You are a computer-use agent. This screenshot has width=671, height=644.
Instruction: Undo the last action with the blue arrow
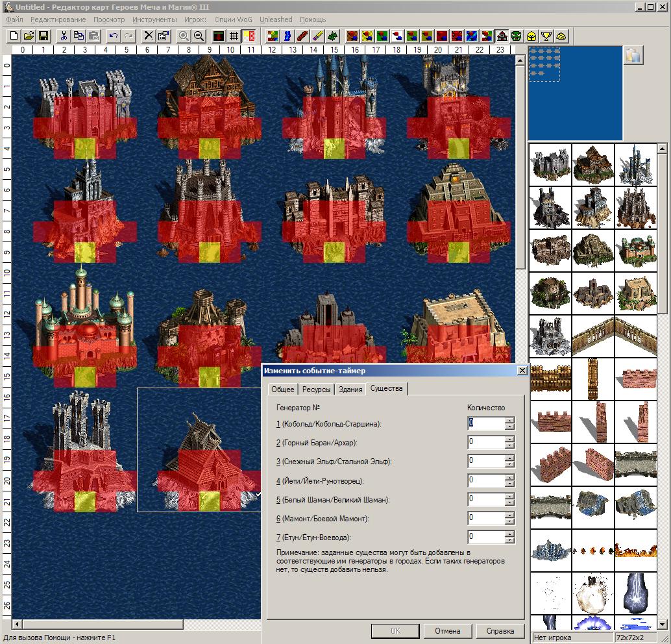tap(113, 36)
